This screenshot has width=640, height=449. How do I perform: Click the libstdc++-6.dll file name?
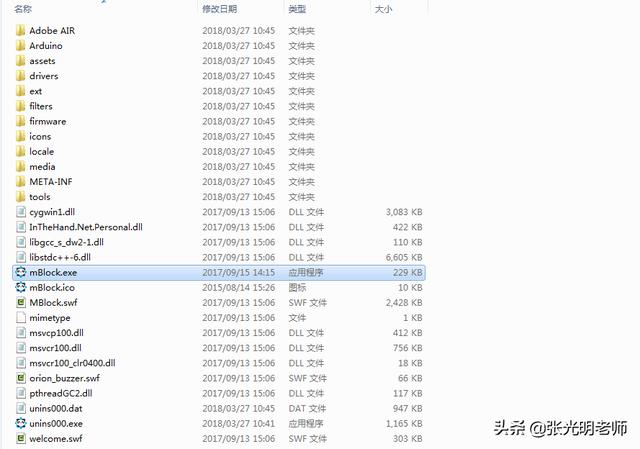pyautogui.click(x=60, y=257)
